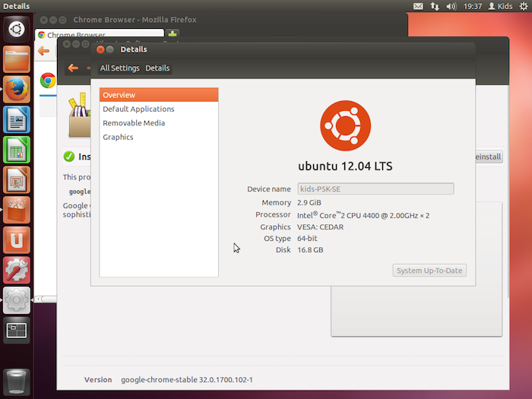Viewport: 532px width, 399px height.
Task: Open the Files manager from launcher
Action: tap(16, 59)
